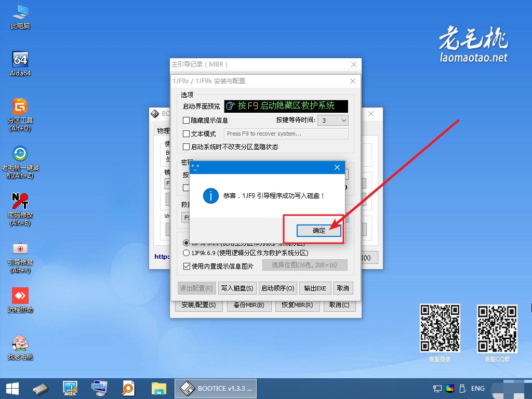The image size is (532, 399).
Task: Click the memory chip taskbar icon
Action: tap(41, 389)
